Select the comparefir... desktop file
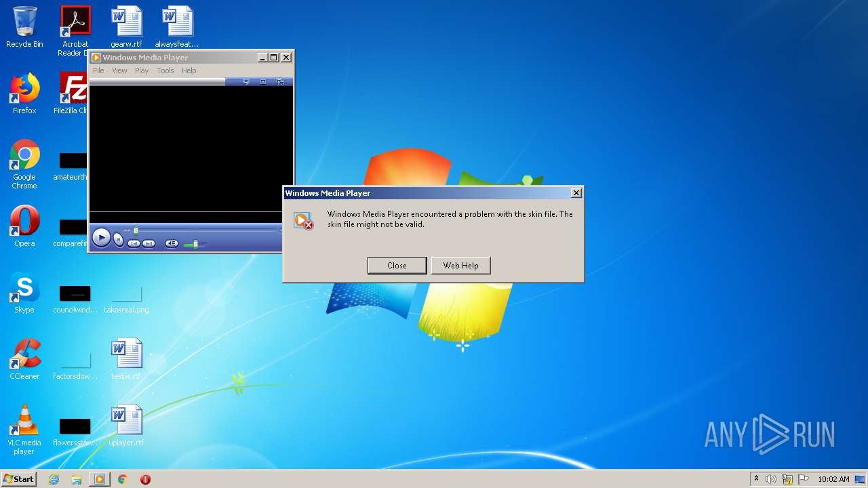Screen dimensions: 868x488 coord(72,232)
